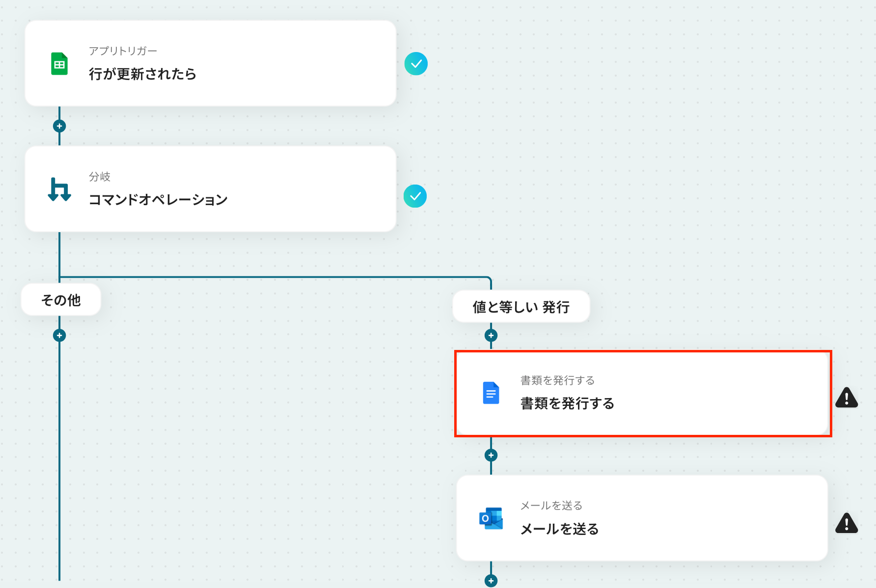Screen dimensions: 876x588
Task: Open the メールを送る action card
Action: pyautogui.click(x=642, y=518)
